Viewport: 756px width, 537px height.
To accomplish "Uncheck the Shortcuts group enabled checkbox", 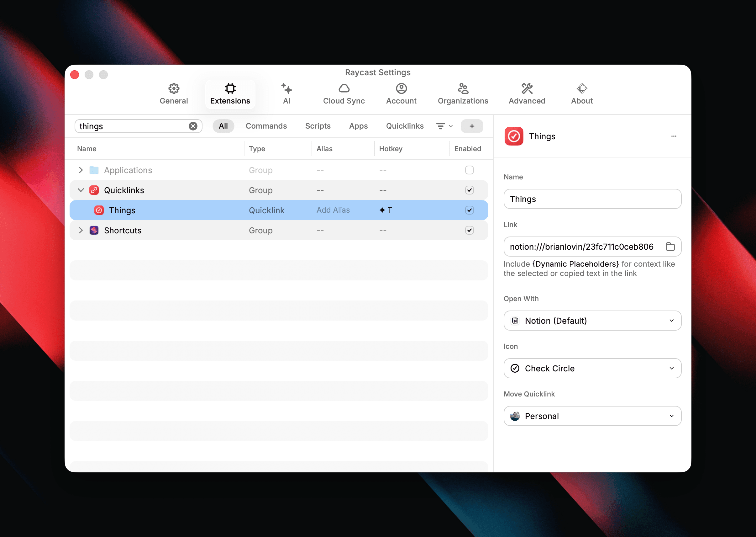I will point(469,230).
